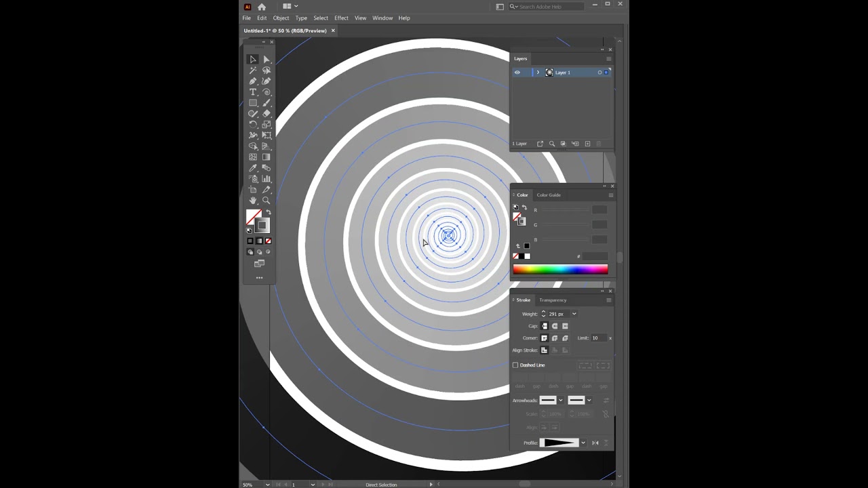Choose the Hand tool
Viewport: 868px width, 488px height.
tap(253, 201)
